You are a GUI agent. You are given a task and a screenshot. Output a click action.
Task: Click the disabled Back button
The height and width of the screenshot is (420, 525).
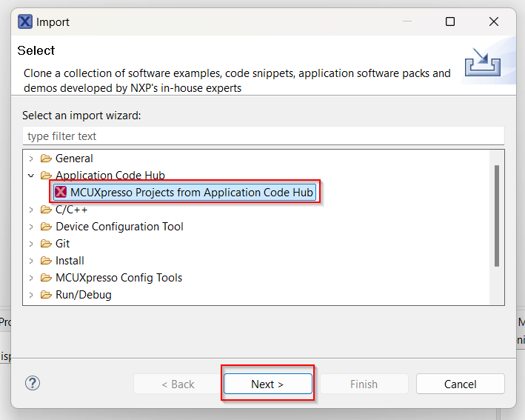[x=178, y=384]
